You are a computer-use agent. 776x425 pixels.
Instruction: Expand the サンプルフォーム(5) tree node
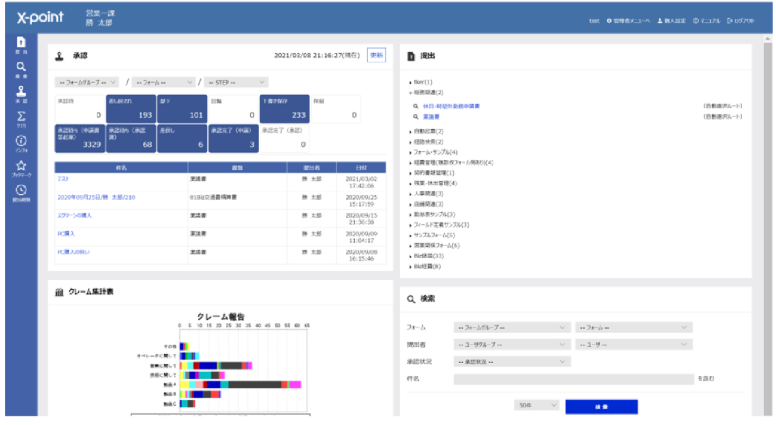tap(410, 236)
